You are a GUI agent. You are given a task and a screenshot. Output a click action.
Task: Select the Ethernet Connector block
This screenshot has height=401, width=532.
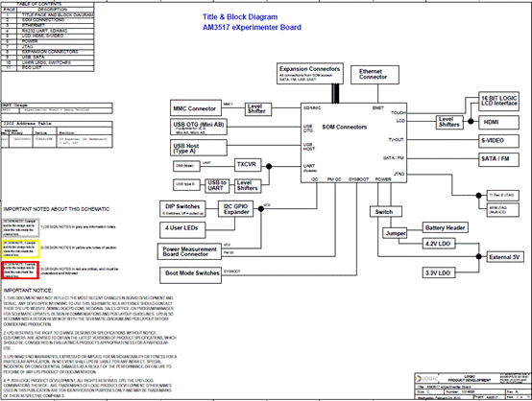tap(375, 75)
